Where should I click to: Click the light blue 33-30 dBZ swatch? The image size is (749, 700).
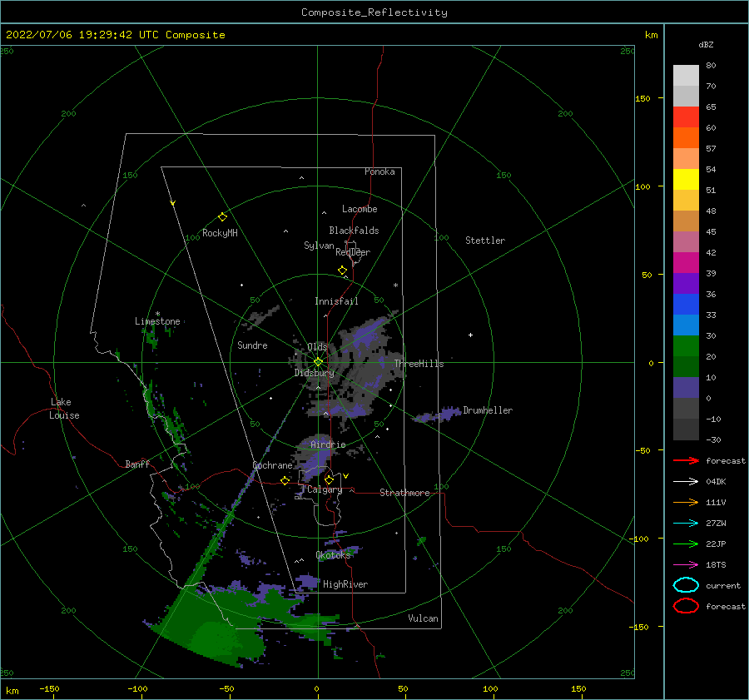point(686,325)
